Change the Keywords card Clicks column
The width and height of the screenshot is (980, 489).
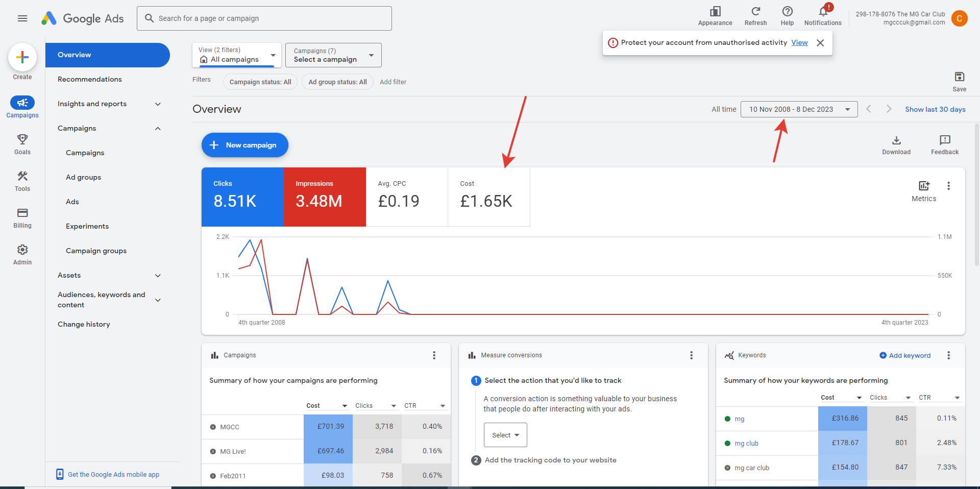pos(890,398)
